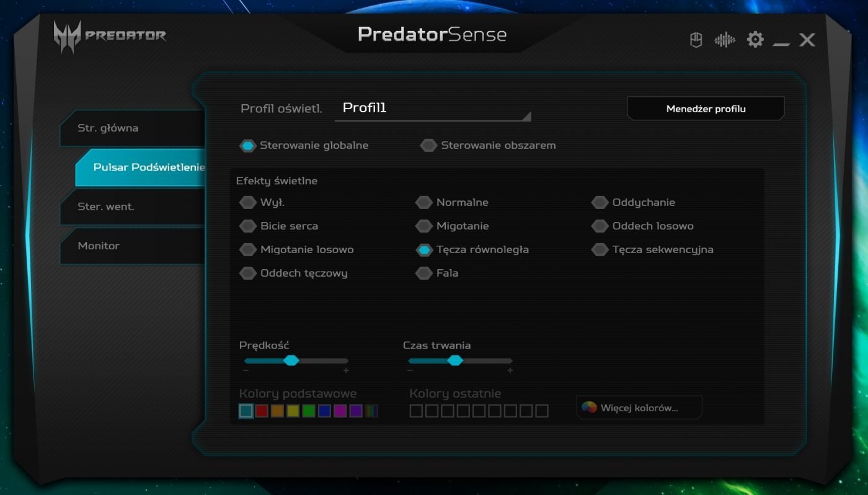The width and height of the screenshot is (868, 495).
Task: Select the Migotanie effect
Action: click(453, 226)
